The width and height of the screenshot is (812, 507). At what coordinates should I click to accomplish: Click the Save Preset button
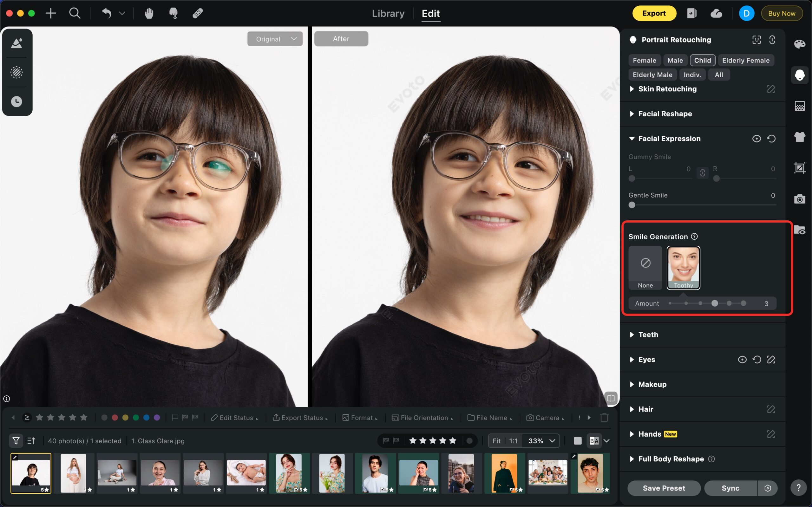[x=664, y=488]
